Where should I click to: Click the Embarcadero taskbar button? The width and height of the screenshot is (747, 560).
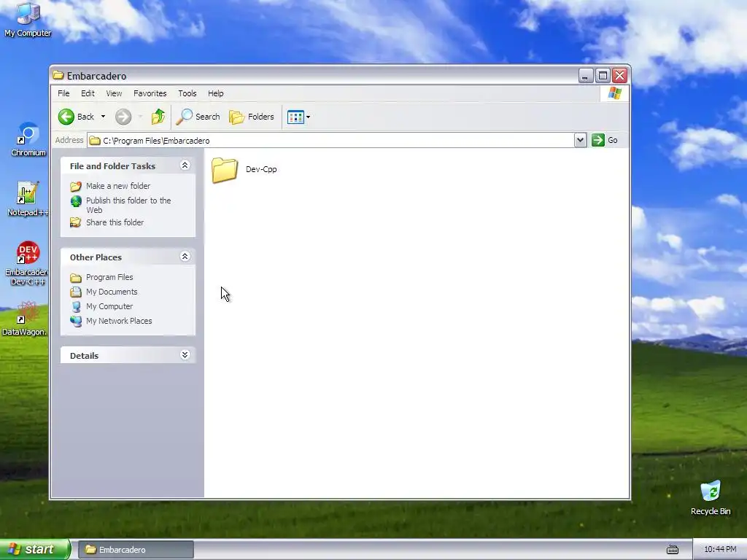point(136,550)
